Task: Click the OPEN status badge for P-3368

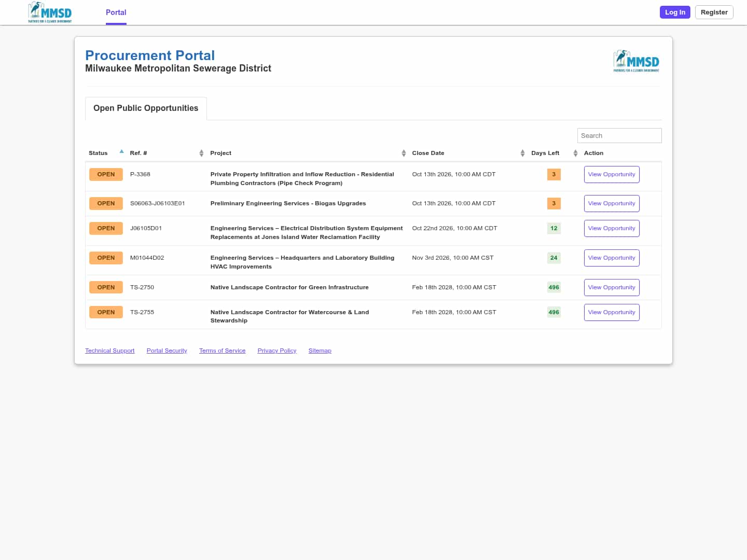Action: click(106, 175)
